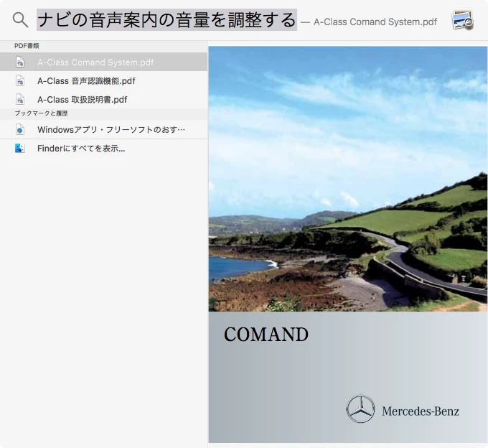The image size is (488, 448).
Task: Click the ブックマークと履歴 section header
Action: 103,113
